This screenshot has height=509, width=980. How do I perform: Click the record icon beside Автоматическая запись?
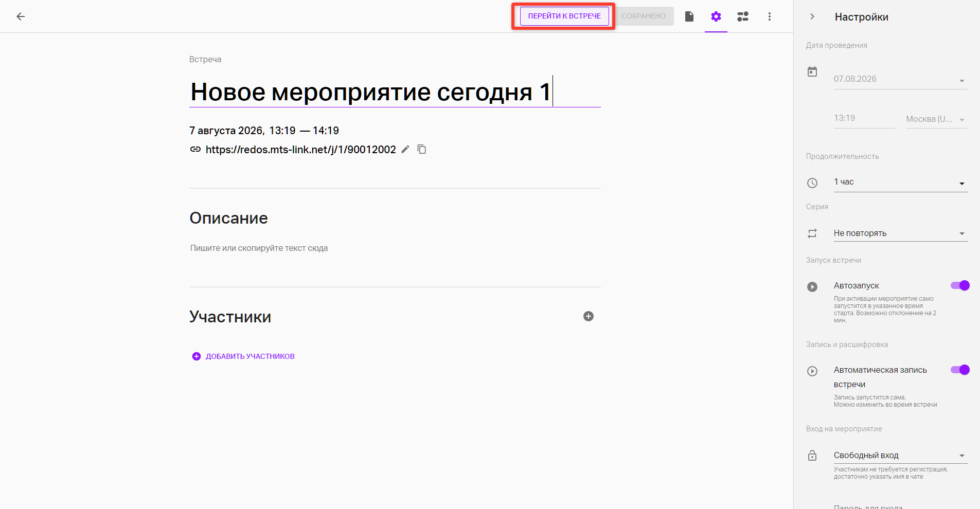click(812, 371)
